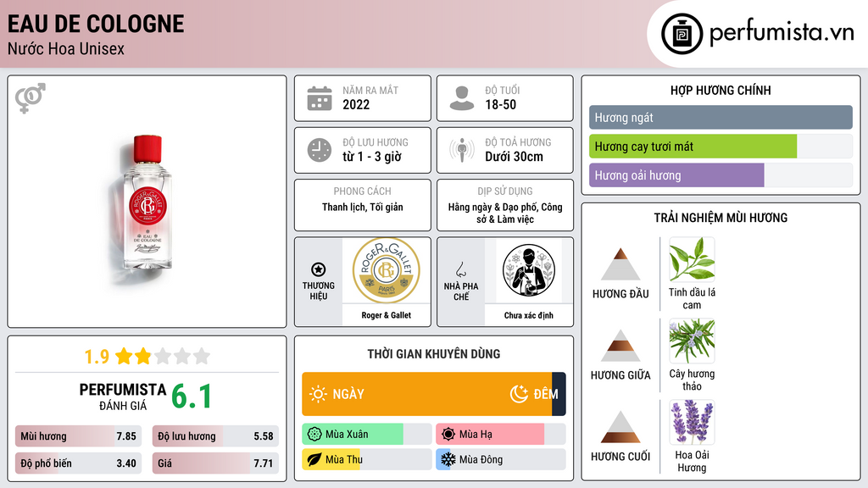Screen dimensions: 868x488
Task: Click the Hương cay tươi mát accord bar
Action: point(721,146)
